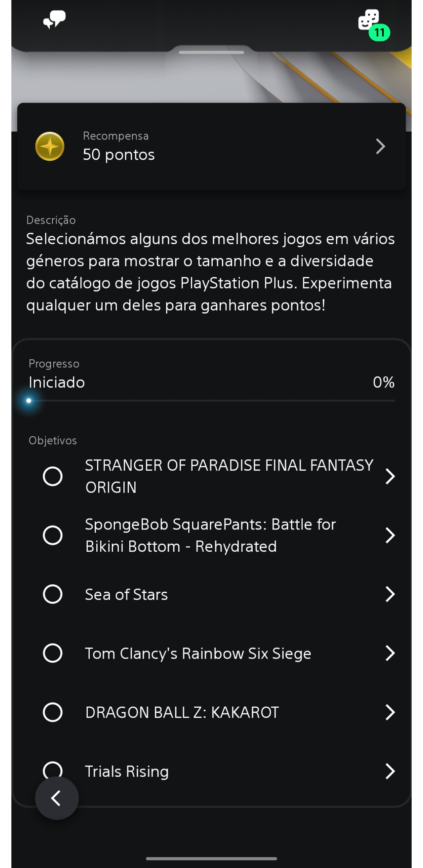Image resolution: width=423 pixels, height=868 pixels.
Task: Toggle circle for Stranger of Paradise objective
Action: coord(52,476)
